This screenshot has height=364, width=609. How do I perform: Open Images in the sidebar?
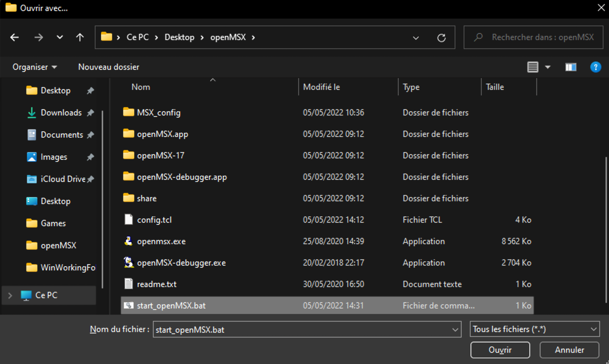[54, 157]
